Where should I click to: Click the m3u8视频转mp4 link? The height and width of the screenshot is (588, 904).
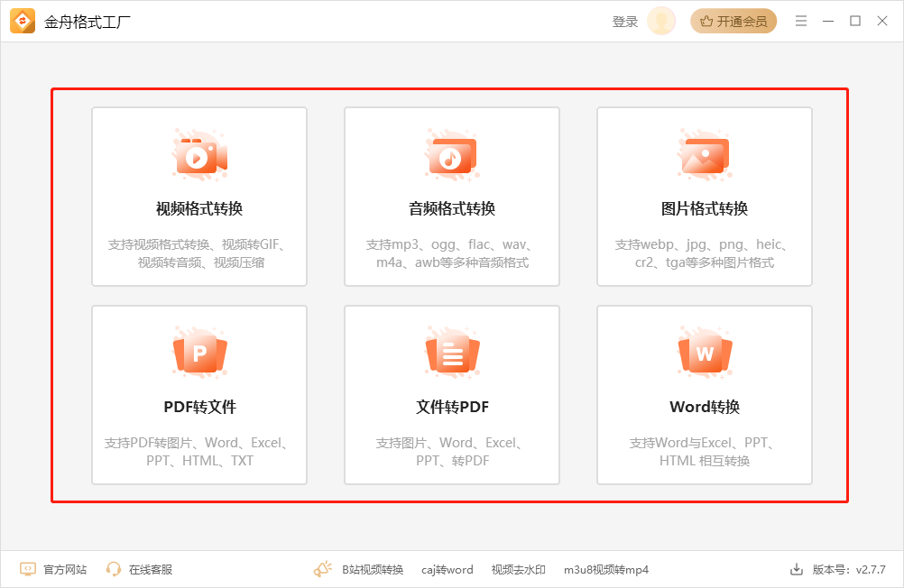(x=606, y=570)
